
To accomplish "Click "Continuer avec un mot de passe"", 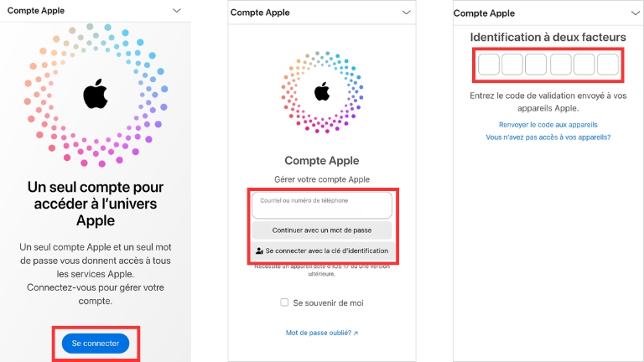I will 322,230.
